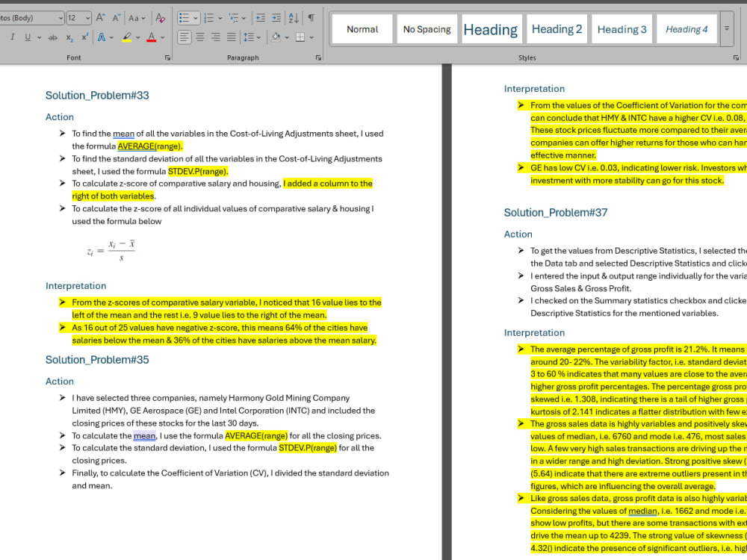Toggle strikethrough formatting
Image resolution: width=747 pixels, height=560 pixels.
pyautogui.click(x=52, y=37)
